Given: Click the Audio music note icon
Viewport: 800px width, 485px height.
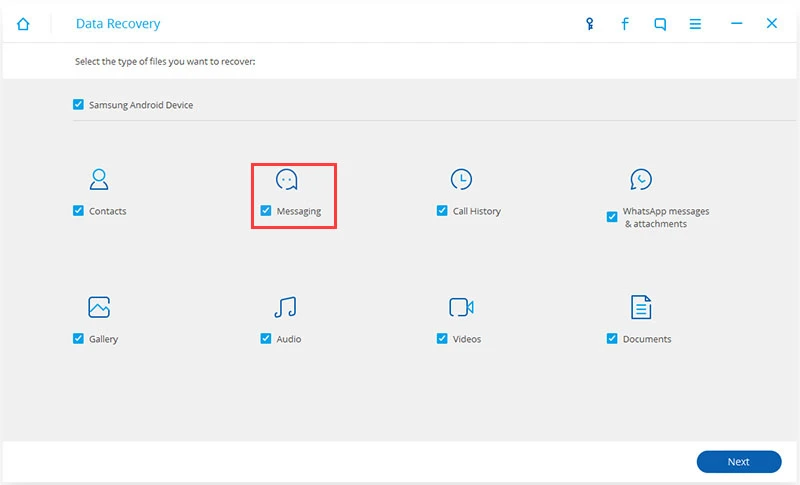Looking at the screenshot, I should [286, 307].
